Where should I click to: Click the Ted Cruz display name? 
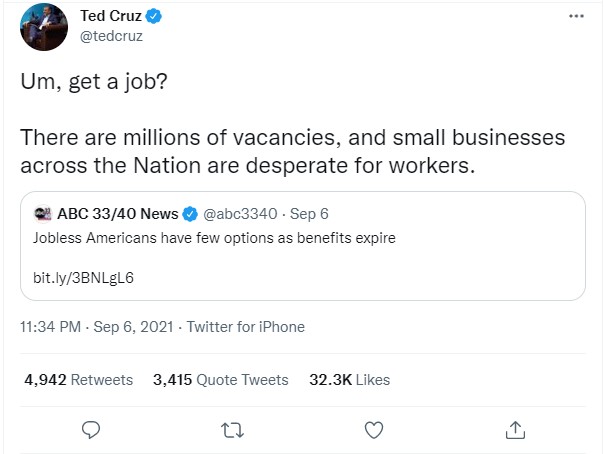point(109,17)
